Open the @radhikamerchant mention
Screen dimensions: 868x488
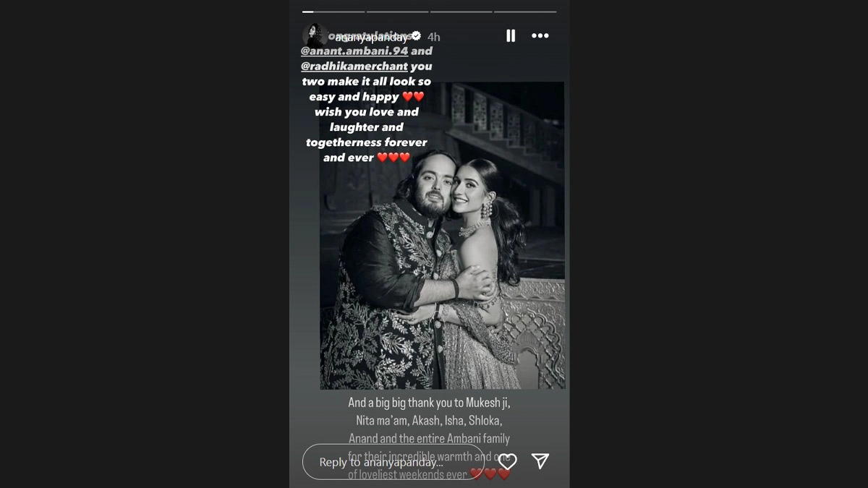point(354,67)
